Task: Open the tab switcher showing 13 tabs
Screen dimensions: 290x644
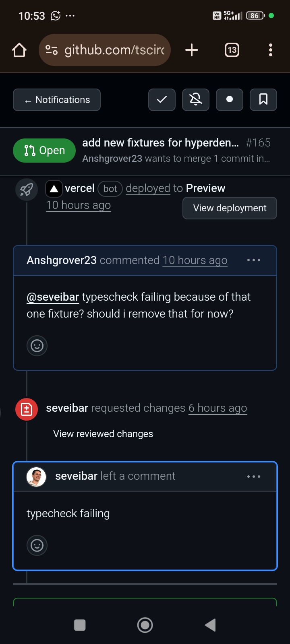Action: (x=232, y=50)
